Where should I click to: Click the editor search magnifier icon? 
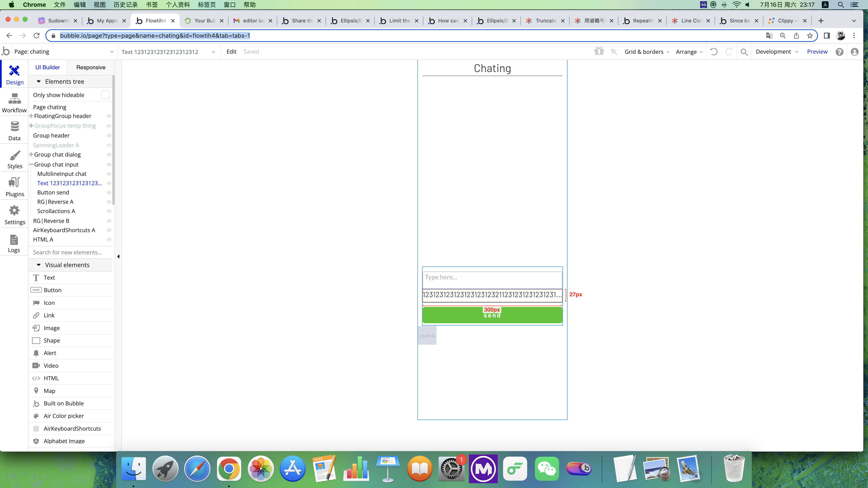(744, 52)
